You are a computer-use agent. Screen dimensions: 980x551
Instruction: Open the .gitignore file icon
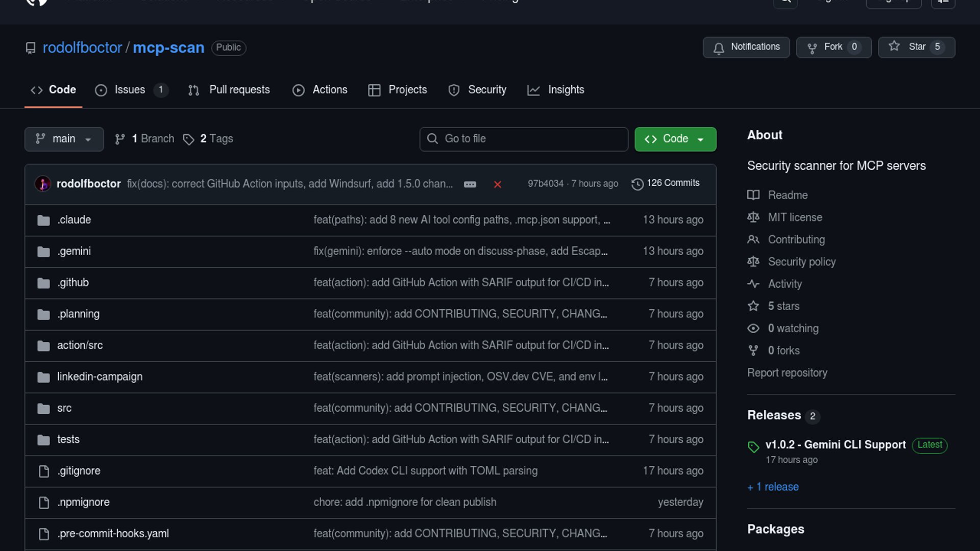coord(44,471)
